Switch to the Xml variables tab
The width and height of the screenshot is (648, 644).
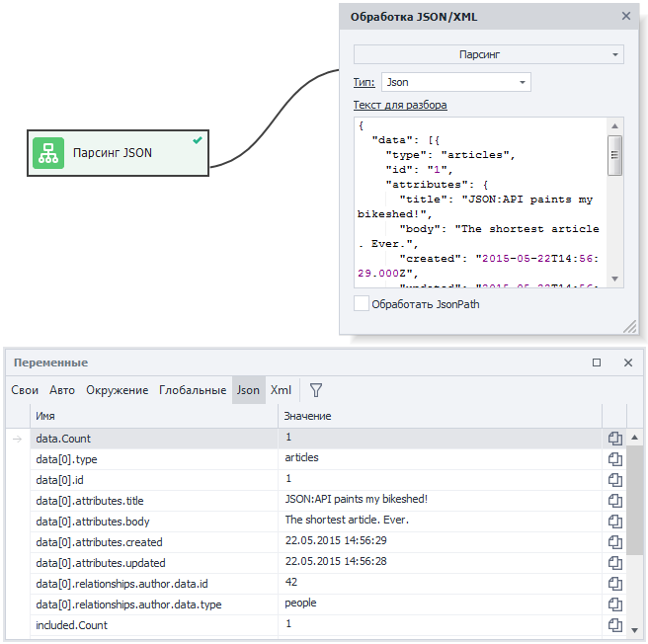click(281, 390)
